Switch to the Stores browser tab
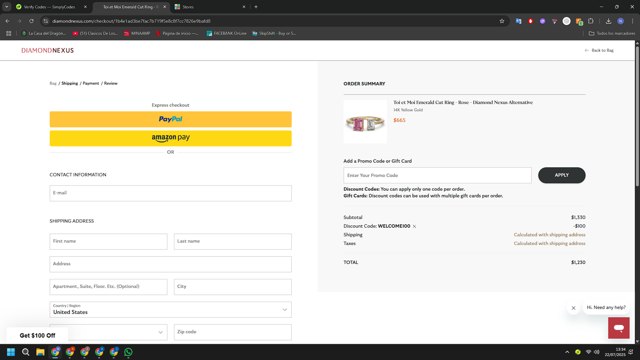Screen dimensions: 640x360 coord(208,7)
